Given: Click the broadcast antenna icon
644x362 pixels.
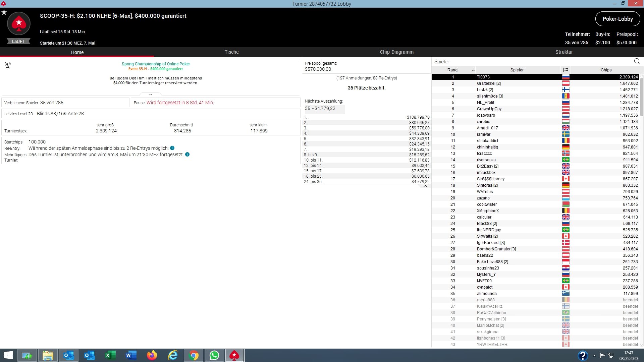Looking at the screenshot, I should pos(8,65).
